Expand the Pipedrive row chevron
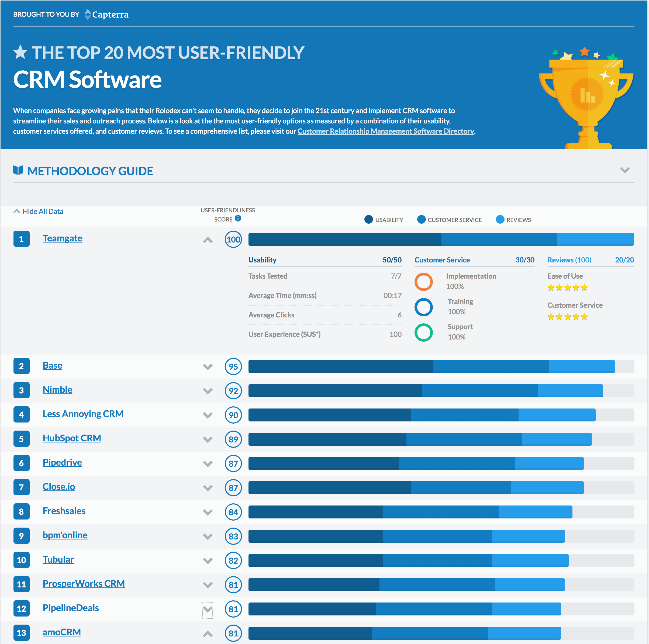 click(x=208, y=464)
